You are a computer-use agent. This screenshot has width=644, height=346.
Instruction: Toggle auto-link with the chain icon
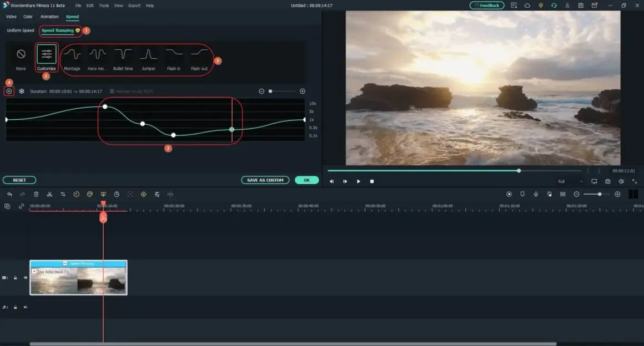pyautogui.click(x=21, y=206)
